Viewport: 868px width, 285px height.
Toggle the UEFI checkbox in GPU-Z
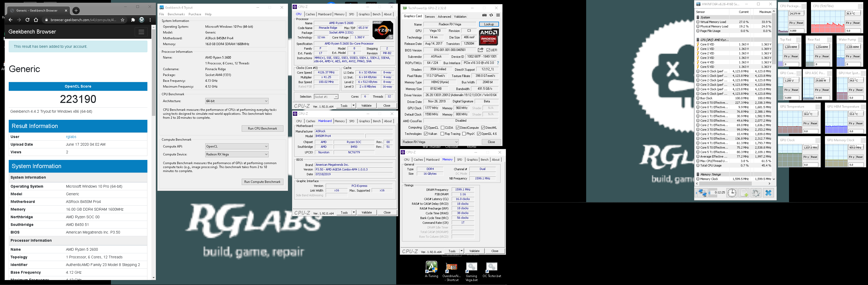[x=488, y=50]
